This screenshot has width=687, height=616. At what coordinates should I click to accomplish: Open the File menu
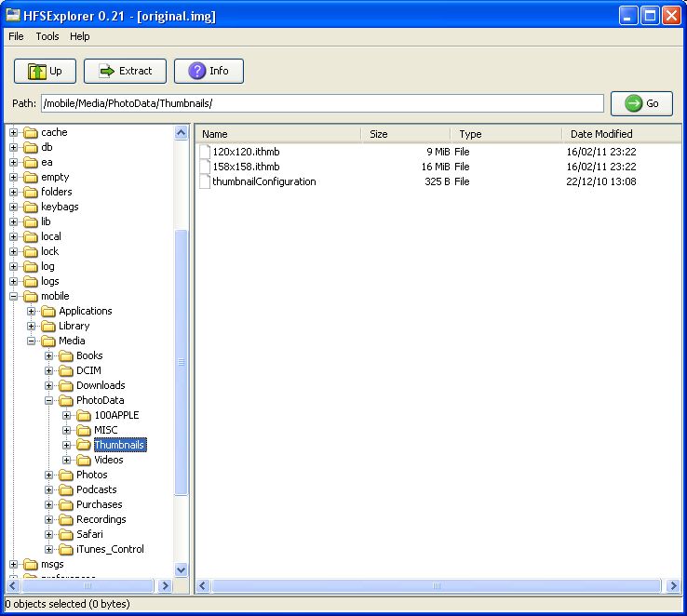coord(16,36)
